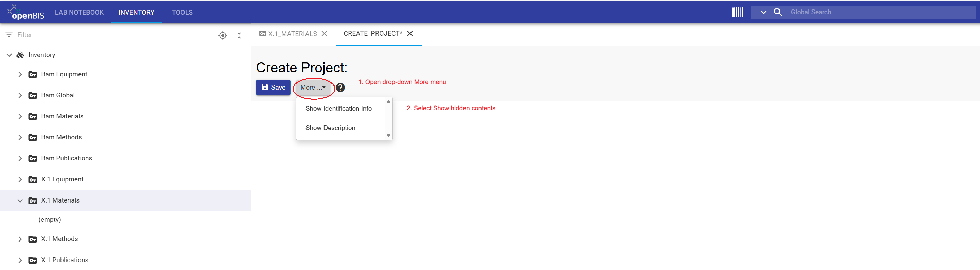Save the new project
Image resolution: width=980 pixels, height=270 pixels.
273,87
